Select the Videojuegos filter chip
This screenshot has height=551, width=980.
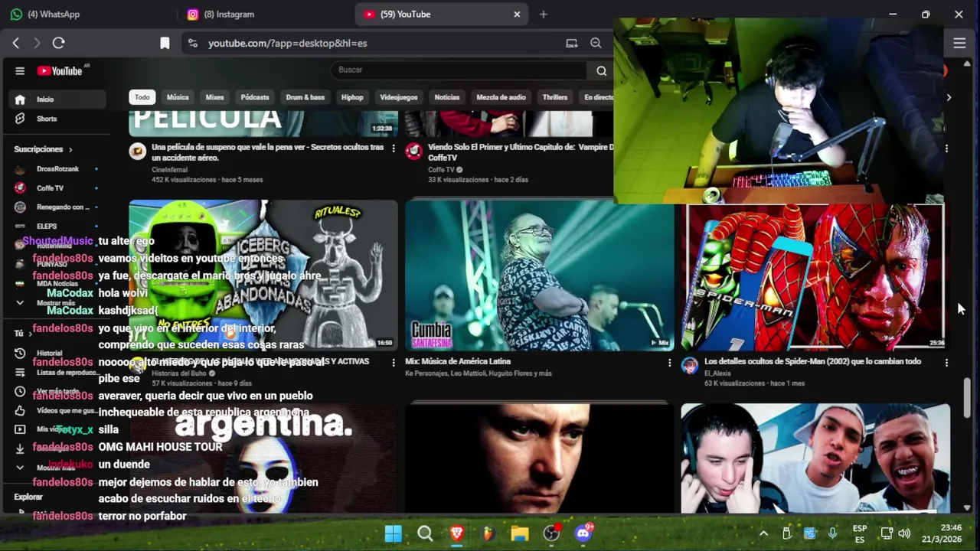[x=399, y=97]
